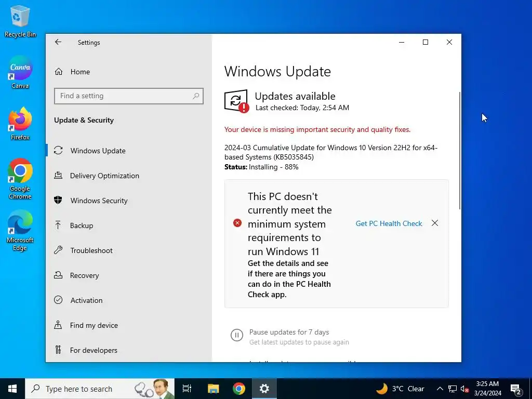Viewport: 532px width, 399px height.
Task: Click the Settings gear in the taskbar
Action: (x=264, y=389)
